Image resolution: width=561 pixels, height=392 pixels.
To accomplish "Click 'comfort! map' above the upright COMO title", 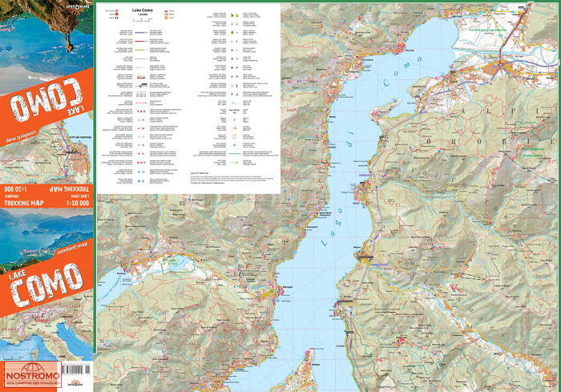I will [x=71, y=248].
